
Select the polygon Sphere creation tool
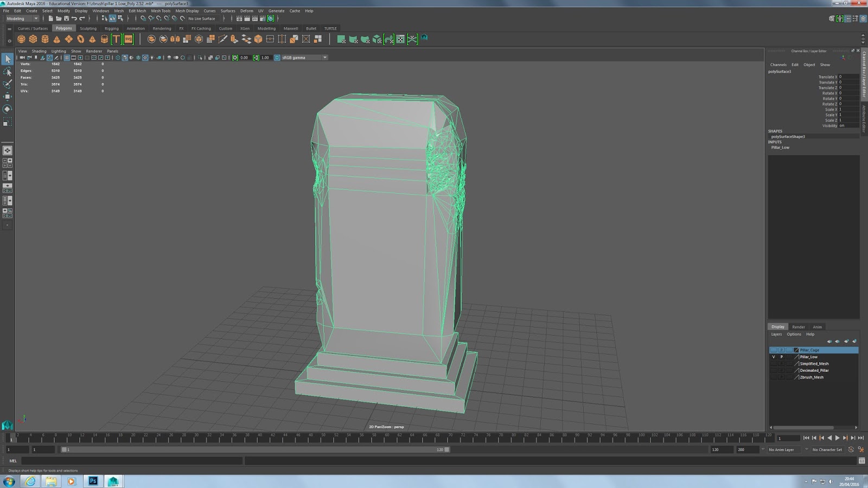(x=21, y=38)
